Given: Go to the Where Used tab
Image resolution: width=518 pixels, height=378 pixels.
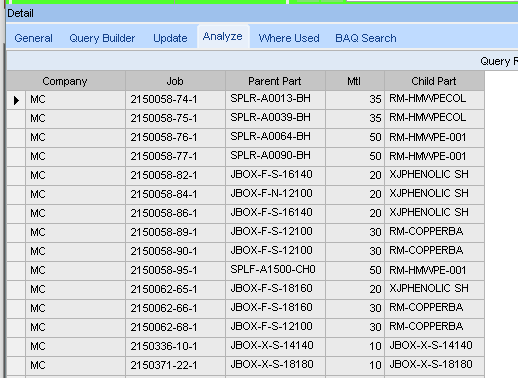Looking at the screenshot, I should 289,38.
